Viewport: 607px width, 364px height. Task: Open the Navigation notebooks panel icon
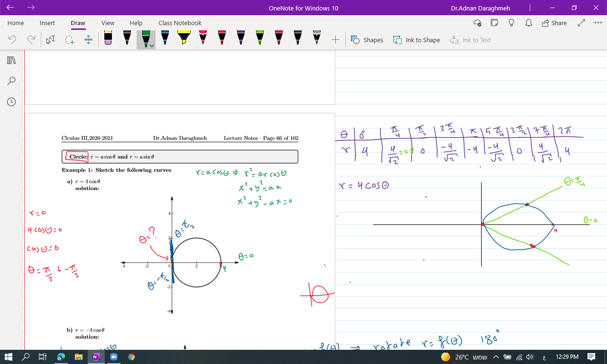[11, 60]
